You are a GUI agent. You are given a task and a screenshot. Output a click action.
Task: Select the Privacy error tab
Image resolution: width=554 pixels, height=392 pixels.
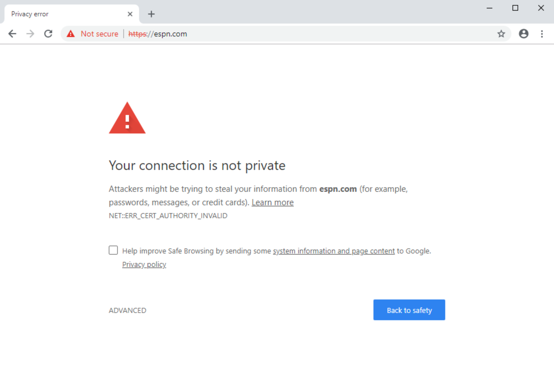(x=72, y=14)
